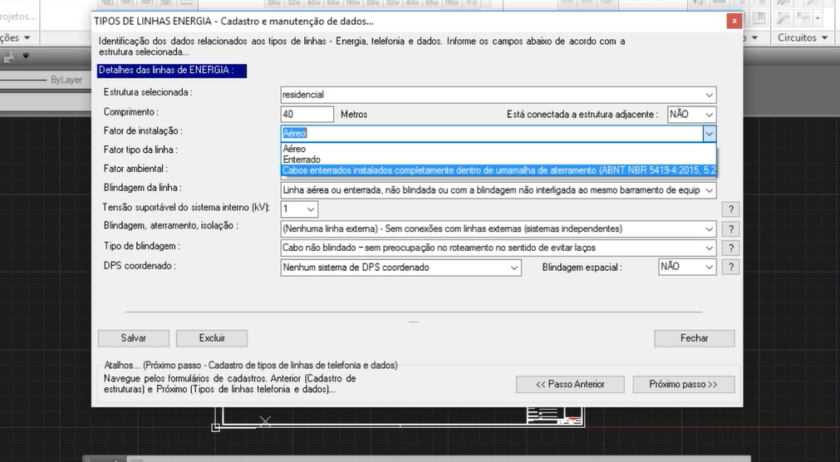
Task: Click the Comprimento input field
Action: click(x=306, y=115)
